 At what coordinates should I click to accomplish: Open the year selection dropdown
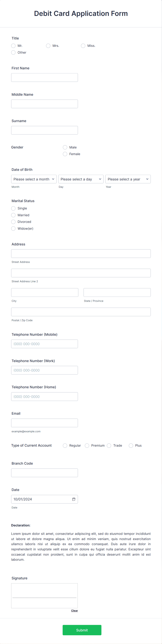tap(128, 179)
